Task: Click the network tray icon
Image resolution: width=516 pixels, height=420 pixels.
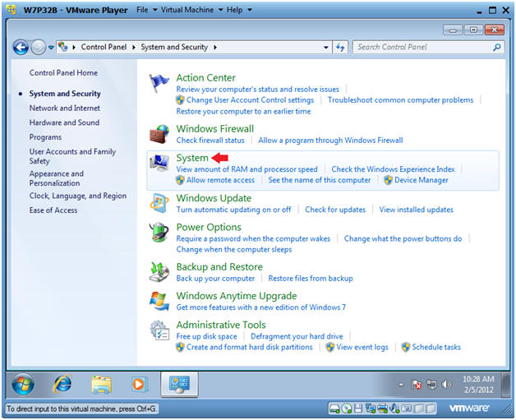Action: (x=431, y=384)
